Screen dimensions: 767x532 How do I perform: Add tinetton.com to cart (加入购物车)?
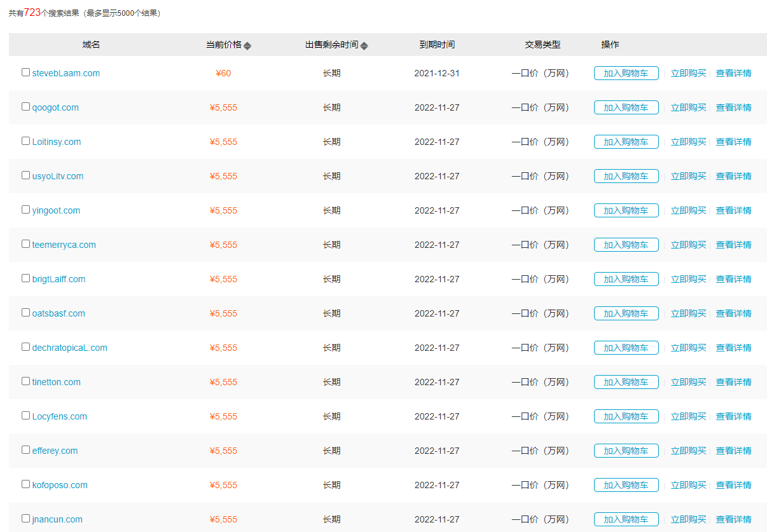626,382
